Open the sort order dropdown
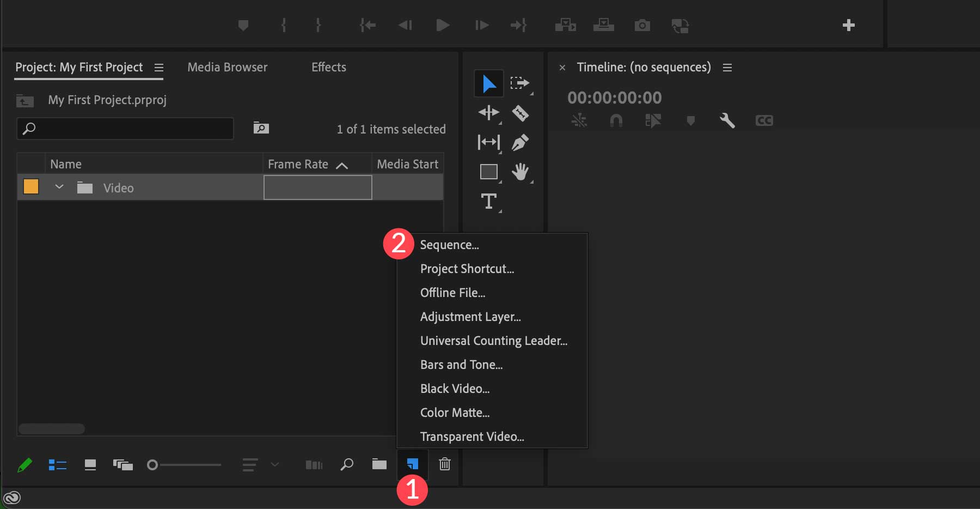 (x=275, y=465)
